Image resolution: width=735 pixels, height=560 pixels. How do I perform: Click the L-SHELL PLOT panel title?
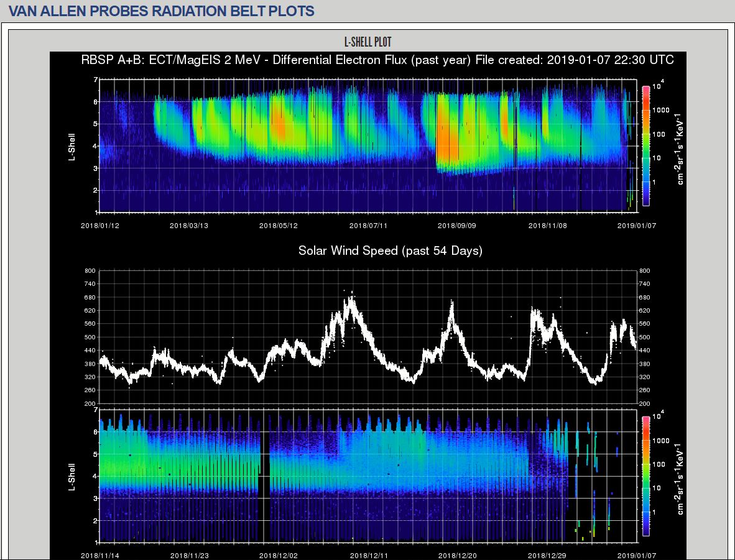click(367, 42)
